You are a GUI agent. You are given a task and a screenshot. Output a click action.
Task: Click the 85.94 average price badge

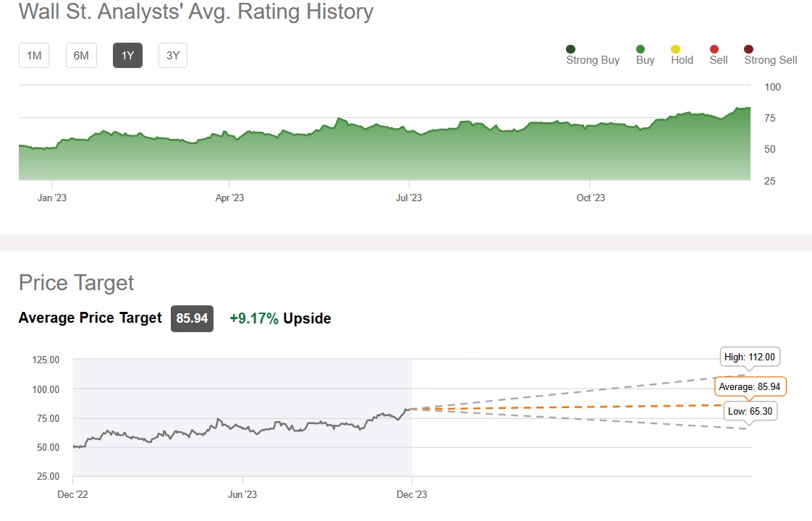192,318
